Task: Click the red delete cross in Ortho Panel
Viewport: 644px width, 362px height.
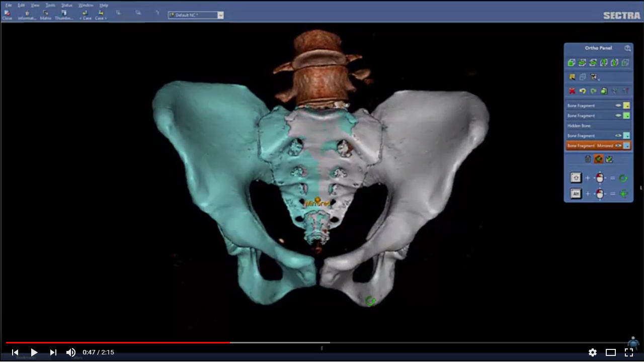Action: tap(572, 90)
